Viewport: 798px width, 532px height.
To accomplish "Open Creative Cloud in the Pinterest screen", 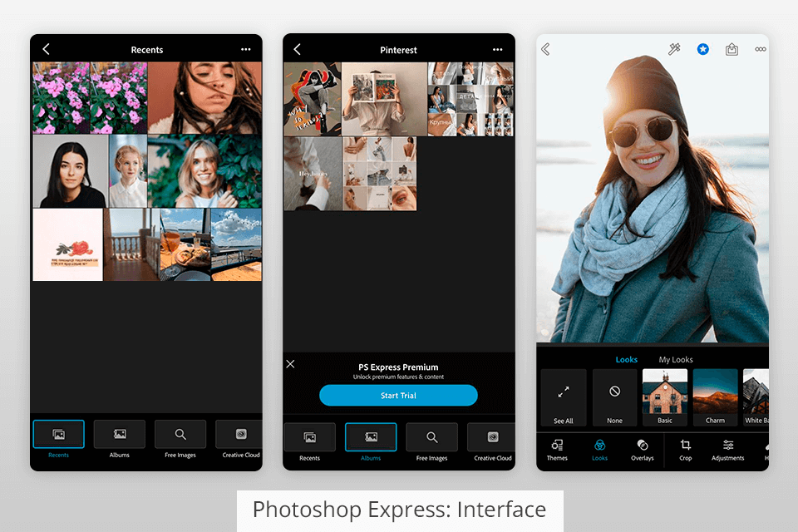I will click(x=491, y=442).
